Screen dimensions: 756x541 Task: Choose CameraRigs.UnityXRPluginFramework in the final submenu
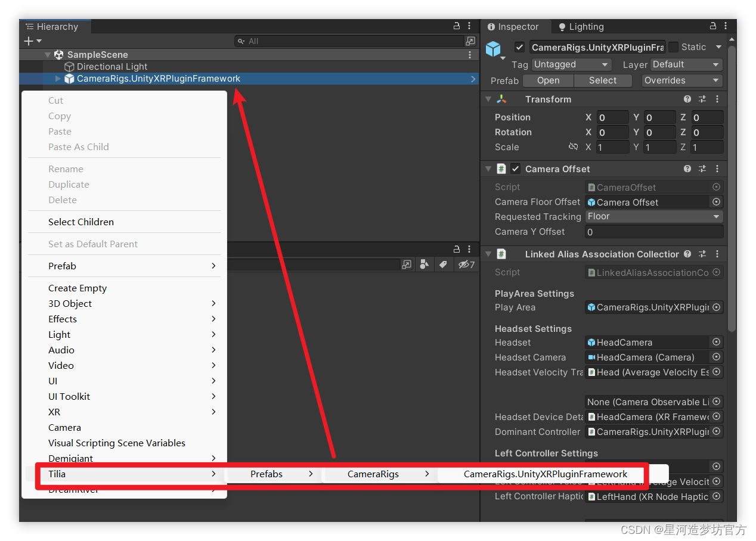[546, 474]
